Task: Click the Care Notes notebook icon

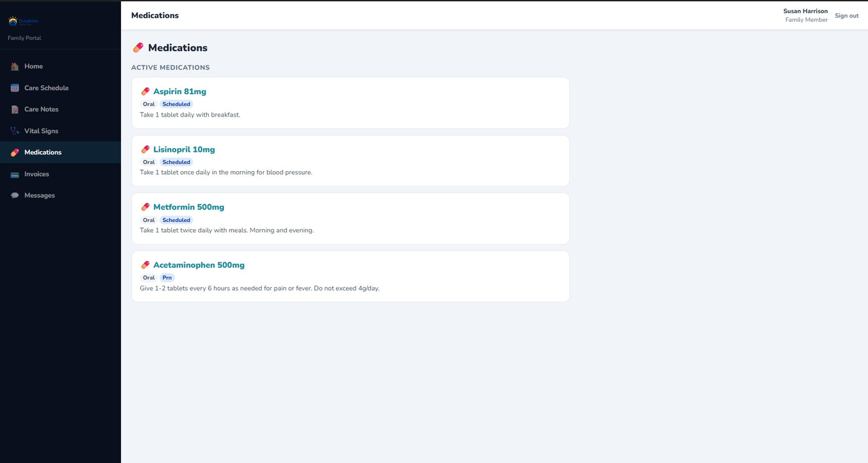Action: 15,109
